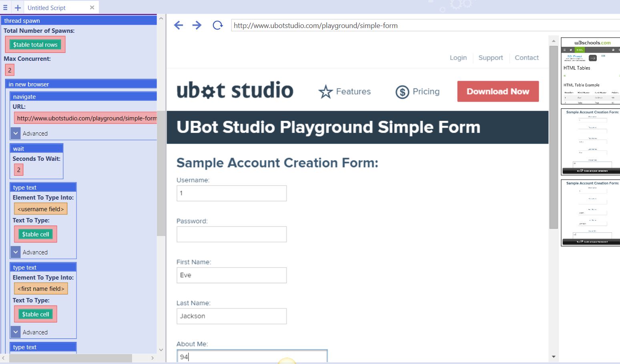Select the bottom type text command header
This screenshot has height=364, width=620.
43,347
